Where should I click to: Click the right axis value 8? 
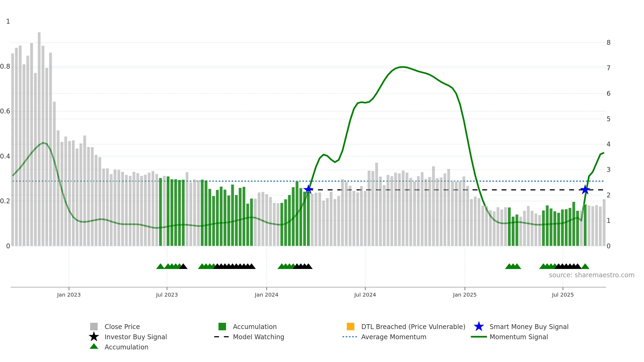click(x=609, y=42)
